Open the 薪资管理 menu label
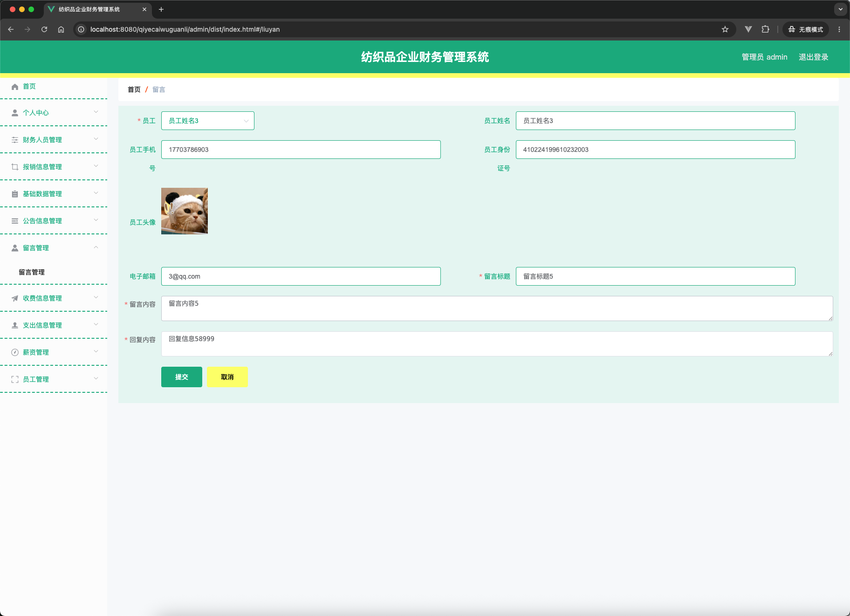This screenshot has height=616, width=850. pyautogui.click(x=36, y=352)
